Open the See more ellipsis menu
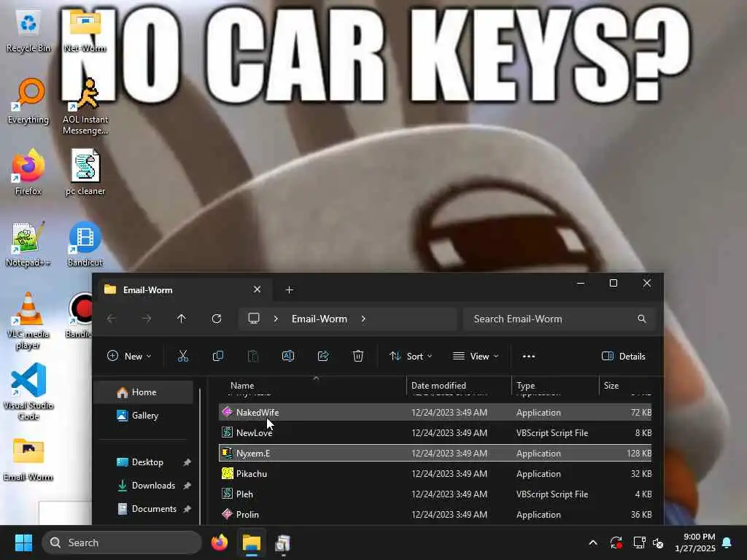Viewport: 747px width, 560px height. (x=529, y=356)
